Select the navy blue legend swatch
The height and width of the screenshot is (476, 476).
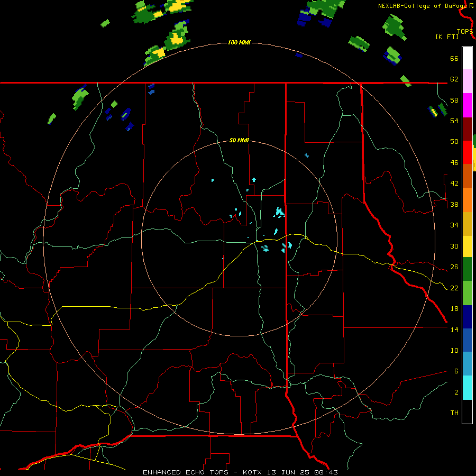(x=467, y=317)
